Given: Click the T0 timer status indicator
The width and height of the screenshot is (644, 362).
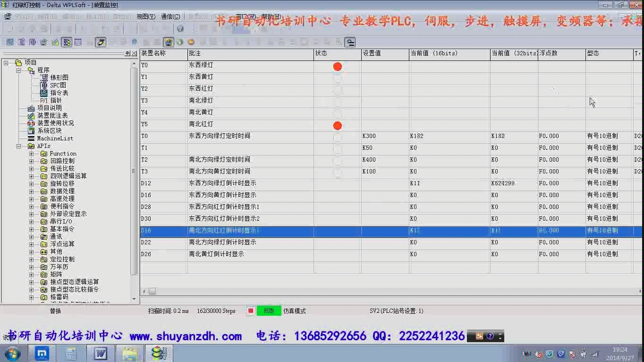Looking at the screenshot, I should [337, 138].
